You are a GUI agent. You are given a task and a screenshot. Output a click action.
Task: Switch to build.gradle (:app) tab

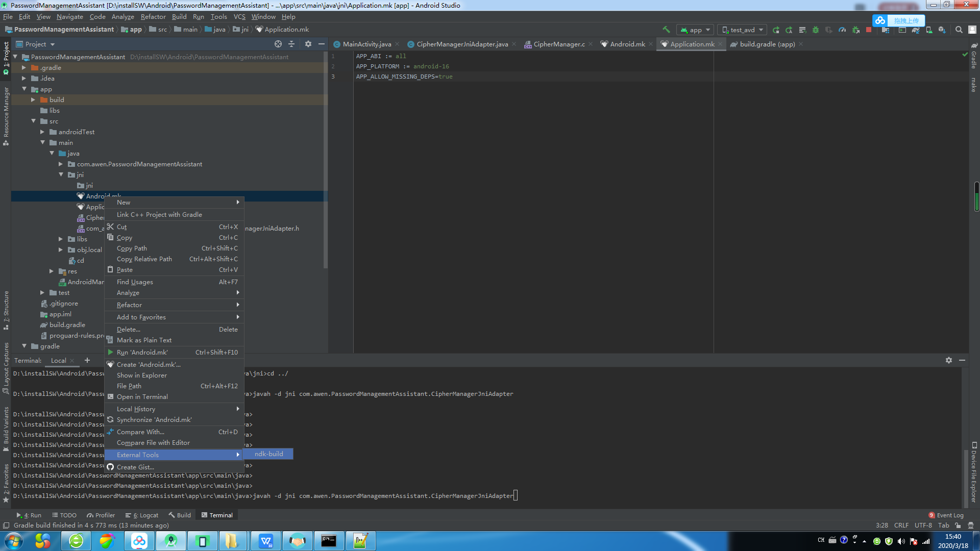click(x=767, y=44)
